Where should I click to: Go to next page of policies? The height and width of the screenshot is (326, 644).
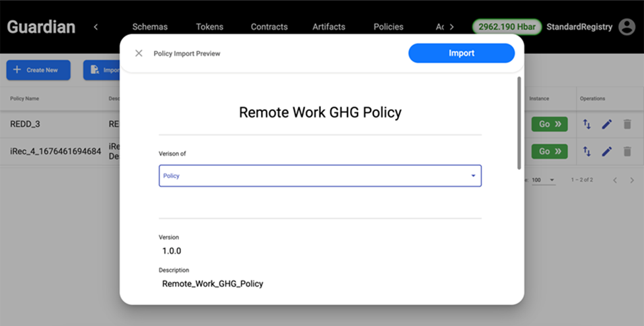click(632, 180)
